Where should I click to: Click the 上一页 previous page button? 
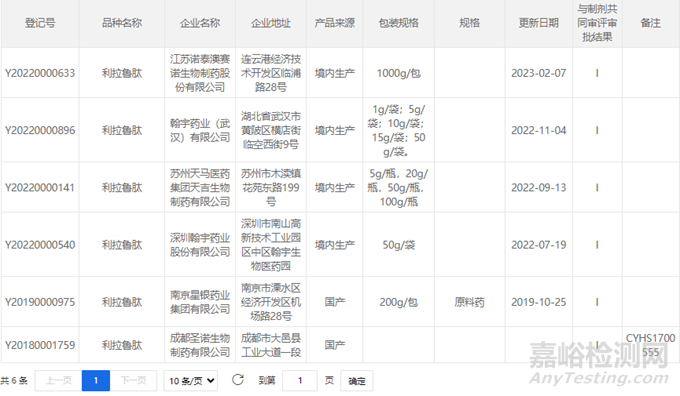click(x=59, y=381)
